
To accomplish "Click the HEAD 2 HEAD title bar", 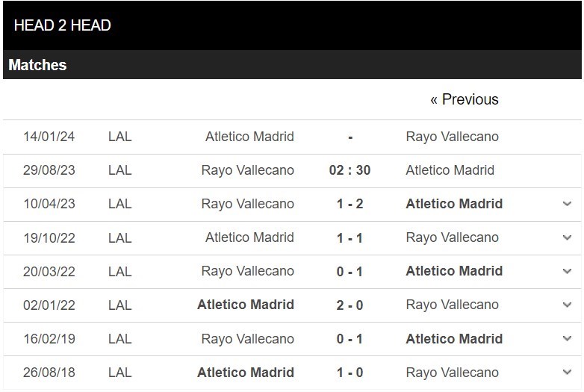I will click(292, 25).
